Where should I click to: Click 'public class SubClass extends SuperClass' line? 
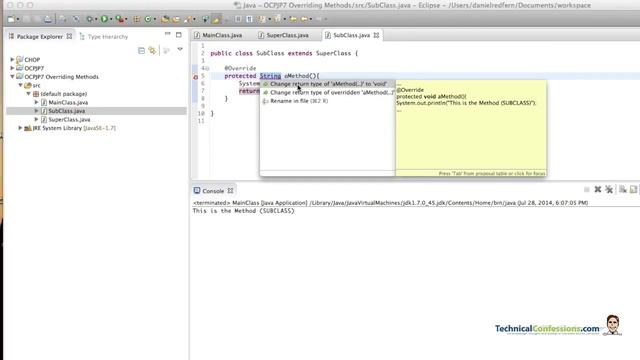point(284,53)
